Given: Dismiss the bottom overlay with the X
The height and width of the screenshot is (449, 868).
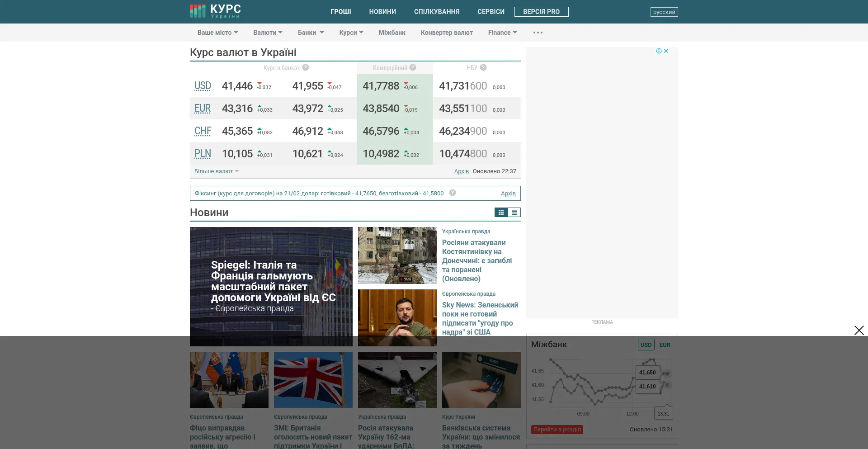Looking at the screenshot, I should (859, 330).
